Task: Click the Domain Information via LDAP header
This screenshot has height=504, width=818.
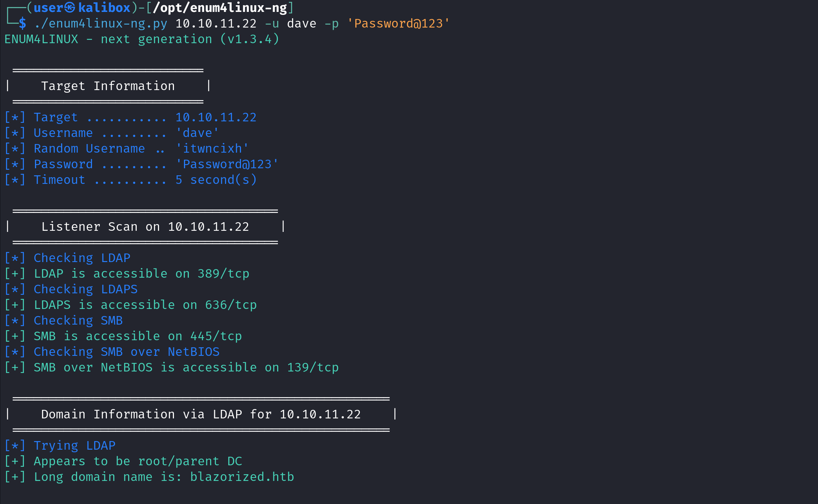Action: (201, 414)
